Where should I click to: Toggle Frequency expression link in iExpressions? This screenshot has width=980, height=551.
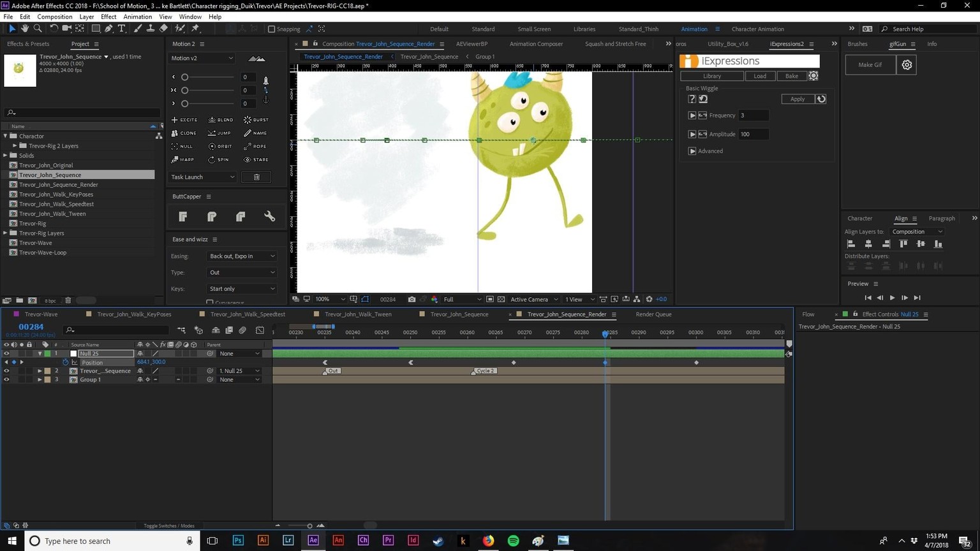pyautogui.click(x=702, y=115)
